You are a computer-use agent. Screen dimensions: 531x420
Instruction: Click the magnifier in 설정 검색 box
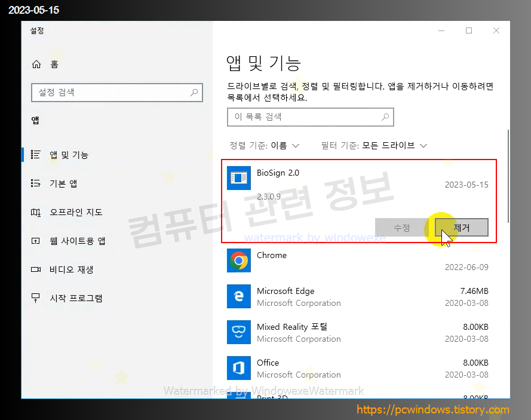tap(194, 92)
